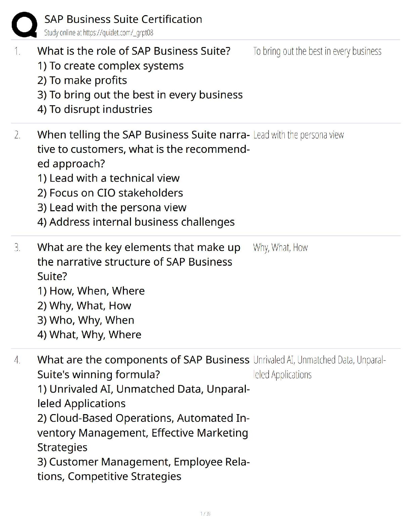Viewport: 411px width, 532px height.
Task: Click the page number indicator at bottom
Action: pyautogui.click(x=205, y=514)
